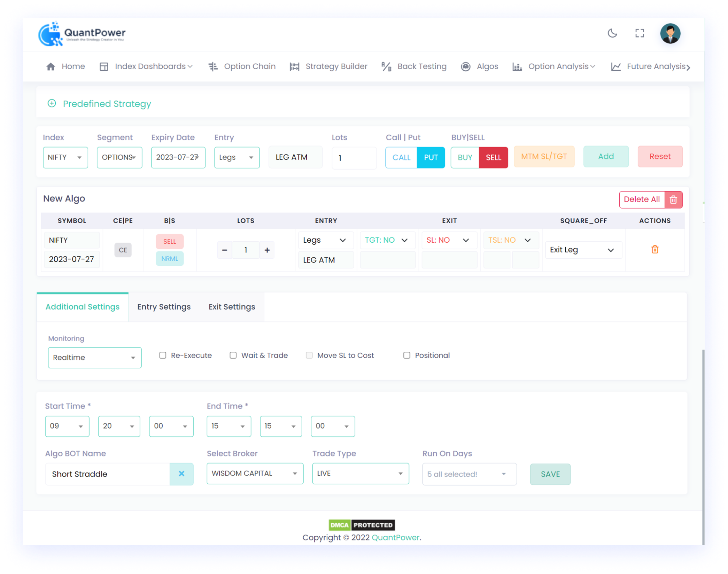Enable the Wait & Trade checkbox

(233, 355)
